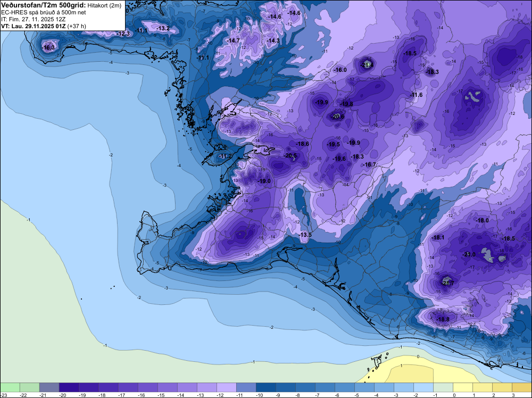
Task: Click the -13.5 temperature label
Action: click(305, 235)
